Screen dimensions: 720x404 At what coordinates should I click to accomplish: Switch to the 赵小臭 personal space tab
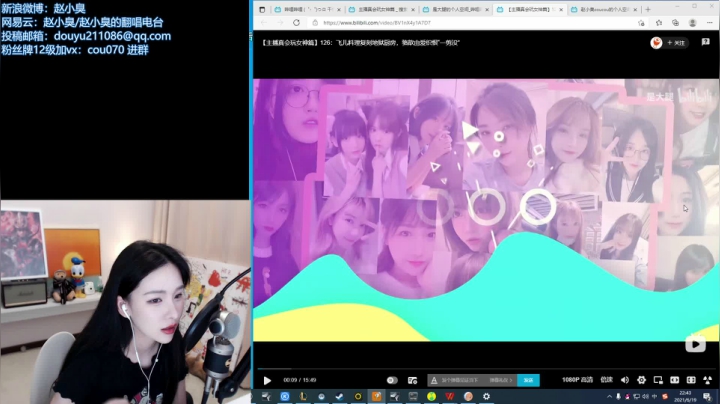(x=604, y=9)
